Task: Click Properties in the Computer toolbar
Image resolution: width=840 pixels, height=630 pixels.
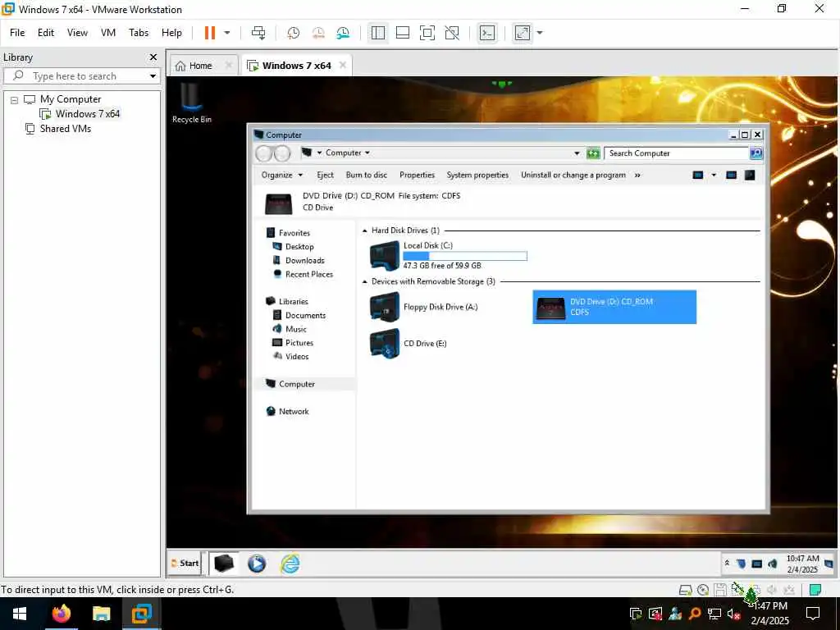Action: click(x=417, y=176)
